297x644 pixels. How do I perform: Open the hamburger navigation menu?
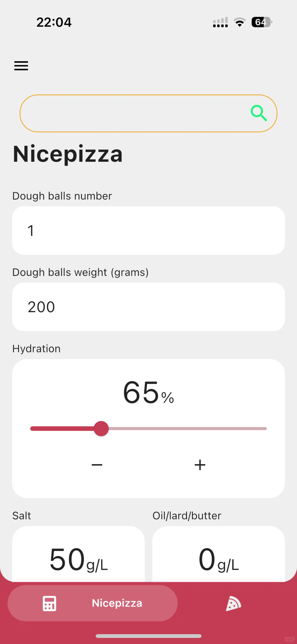pyautogui.click(x=21, y=66)
